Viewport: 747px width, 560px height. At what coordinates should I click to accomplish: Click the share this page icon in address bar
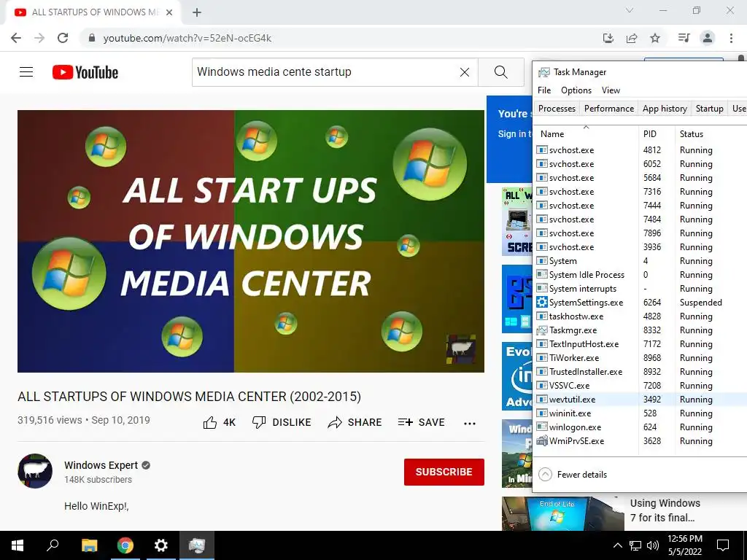click(x=632, y=38)
